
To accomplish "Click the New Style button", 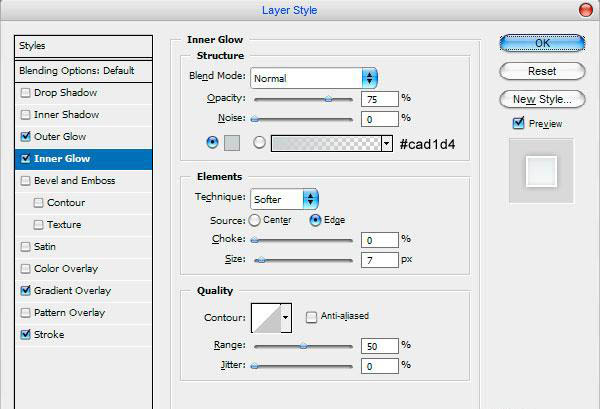I will click(x=542, y=99).
